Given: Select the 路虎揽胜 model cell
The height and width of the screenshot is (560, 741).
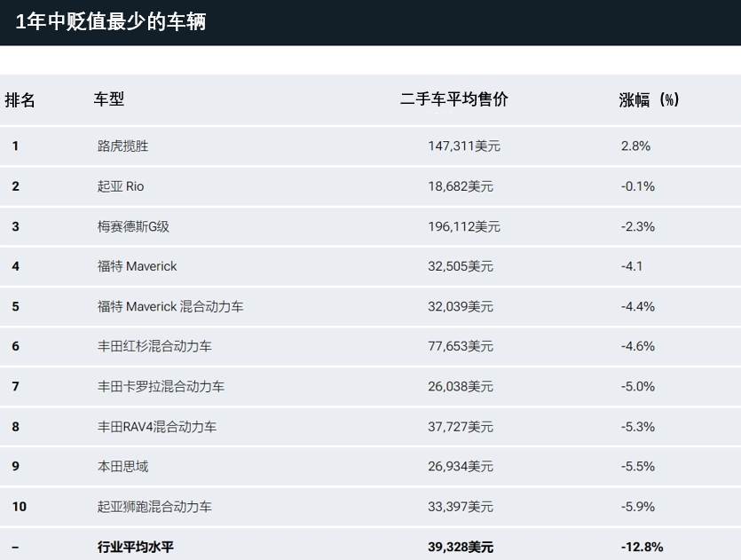Looking at the screenshot, I should pyautogui.click(x=122, y=146).
